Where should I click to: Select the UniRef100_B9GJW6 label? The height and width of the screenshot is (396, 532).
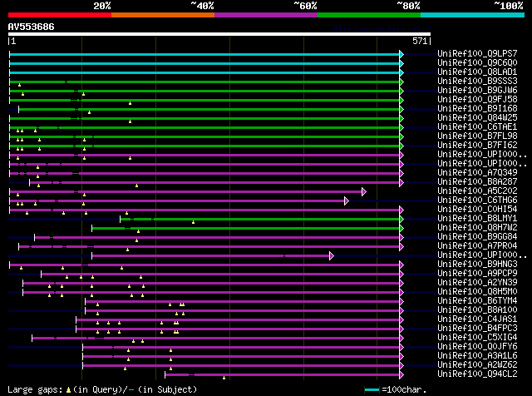tap(477, 91)
